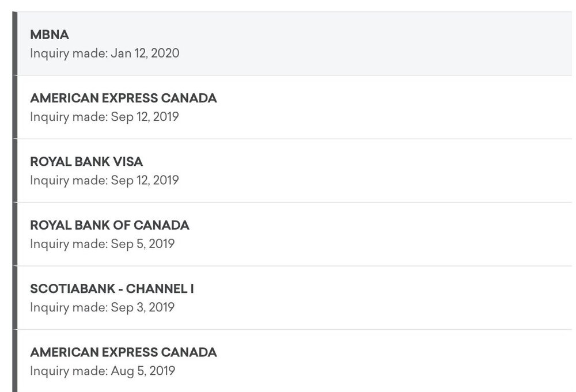Image resolution: width=576 pixels, height=392 pixels.
Task: Open Scotiabank - Channel I inquiry
Action: point(112,289)
